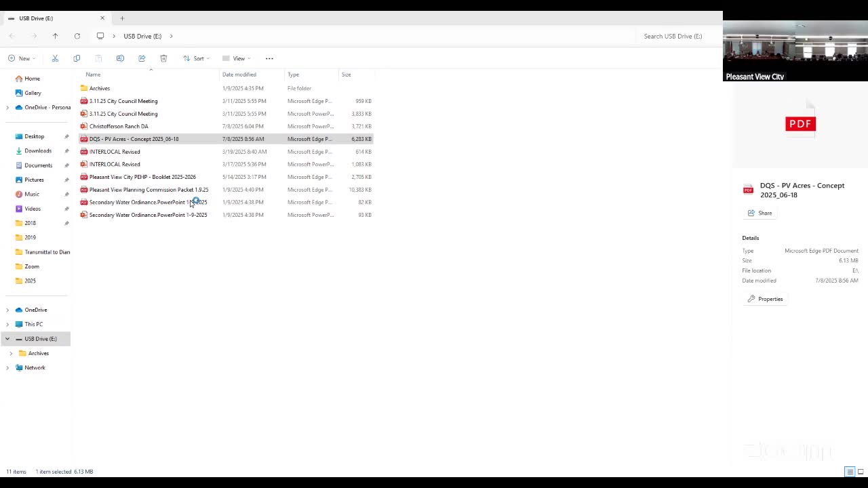The width and height of the screenshot is (868, 488).
Task: Select Pleasant View Planning Commission Packet 1.9.25
Action: tap(226, 190)
